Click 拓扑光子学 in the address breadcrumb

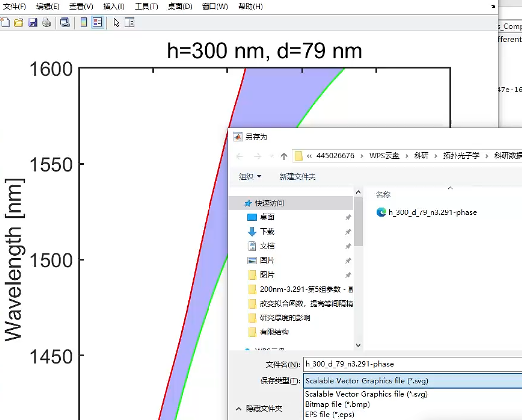tap(461, 156)
